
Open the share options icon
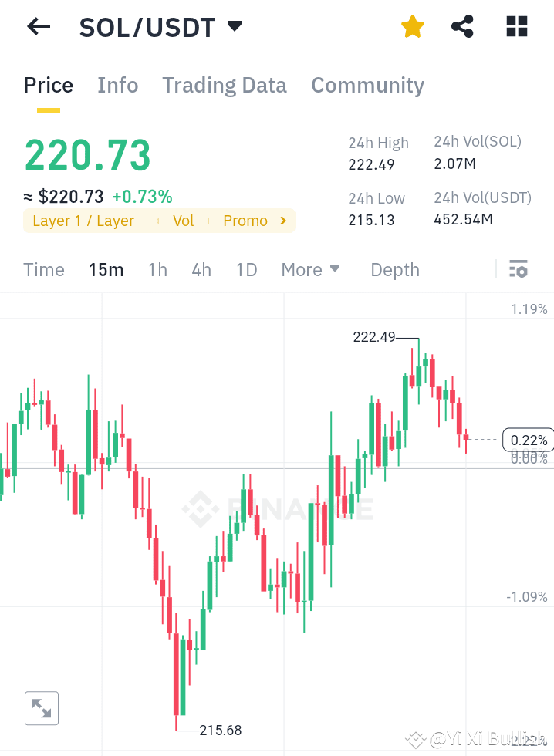pyautogui.click(x=462, y=26)
